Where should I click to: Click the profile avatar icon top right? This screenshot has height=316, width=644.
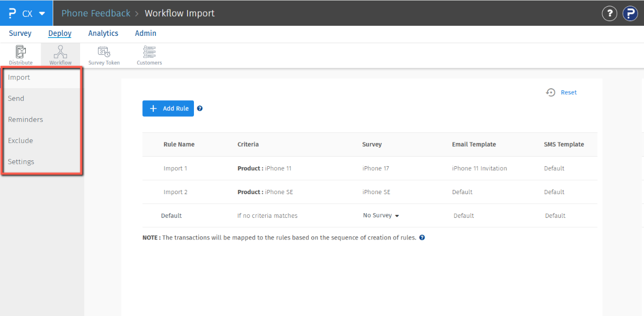pyautogui.click(x=630, y=13)
